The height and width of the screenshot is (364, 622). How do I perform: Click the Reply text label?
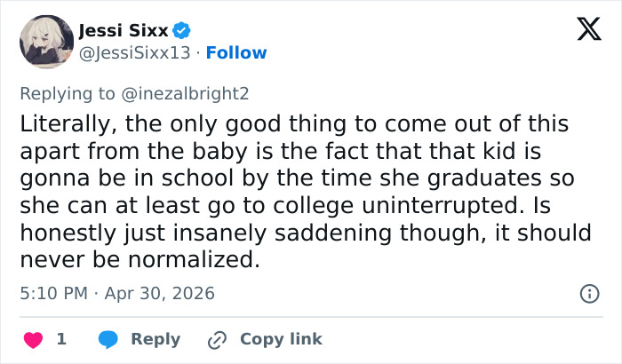tap(155, 339)
